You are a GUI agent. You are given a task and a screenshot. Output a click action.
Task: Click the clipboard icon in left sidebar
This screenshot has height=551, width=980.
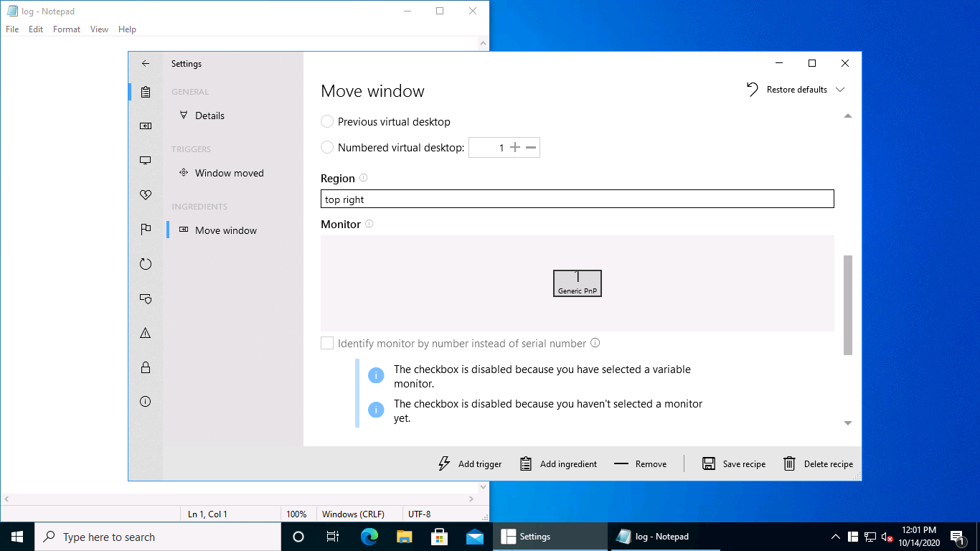point(146,92)
